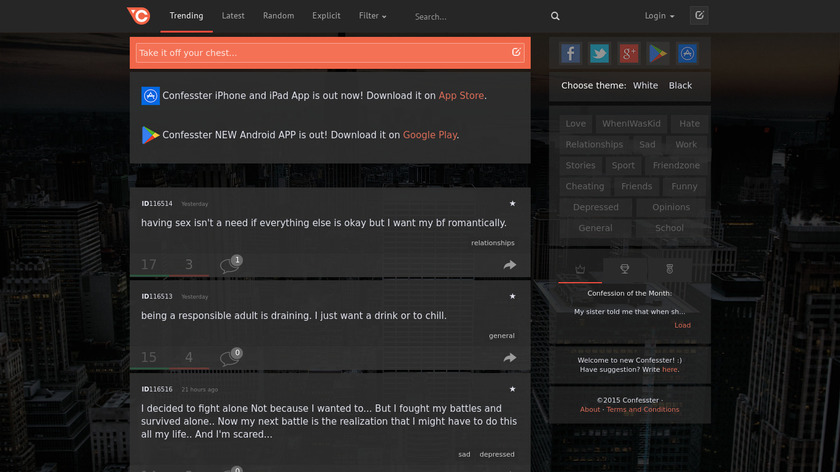Click the edit icon in confession box
840x472 pixels.
[516, 52]
